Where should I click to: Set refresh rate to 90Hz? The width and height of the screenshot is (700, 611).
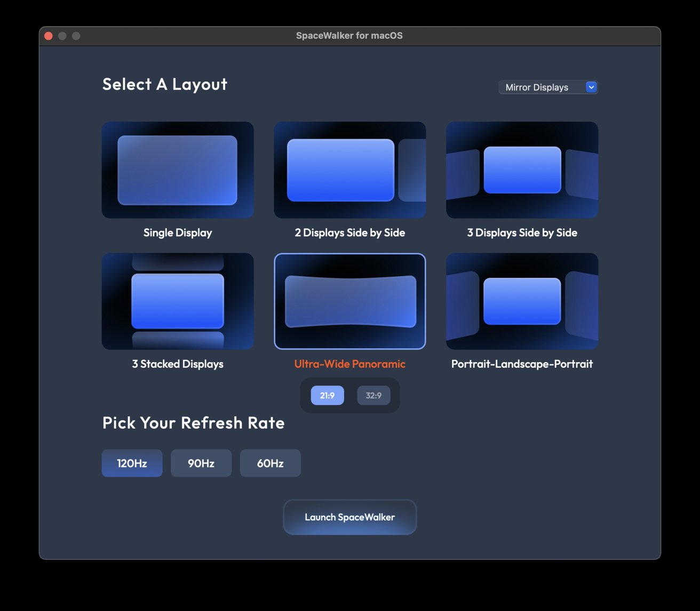pos(201,463)
